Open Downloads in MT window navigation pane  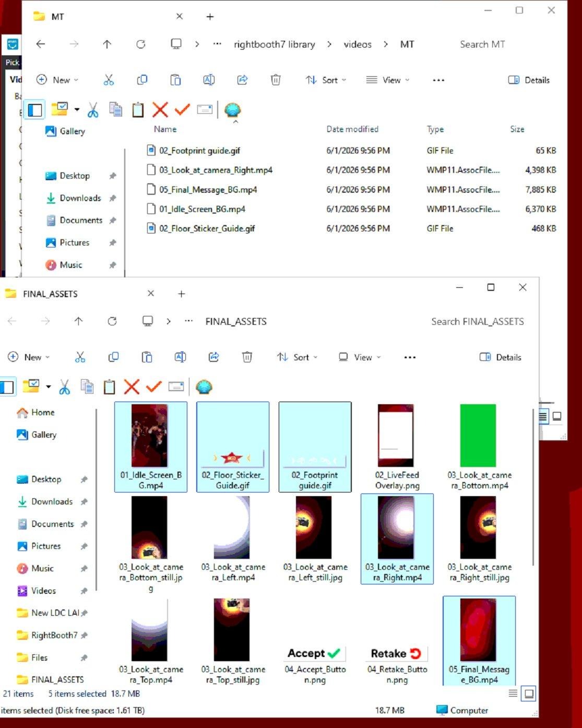click(80, 198)
